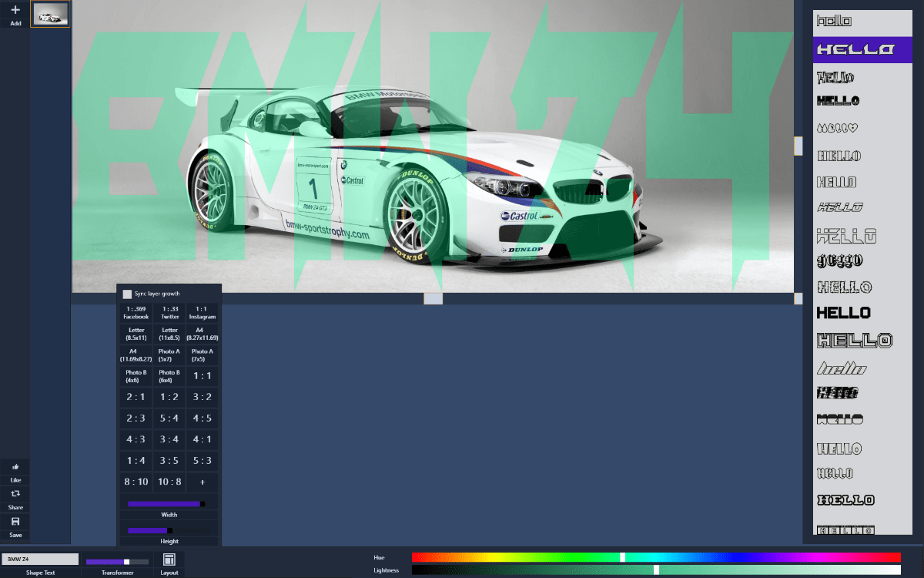Set the 2:1 aspect ratio
This screenshot has width=924, height=578.
point(136,396)
